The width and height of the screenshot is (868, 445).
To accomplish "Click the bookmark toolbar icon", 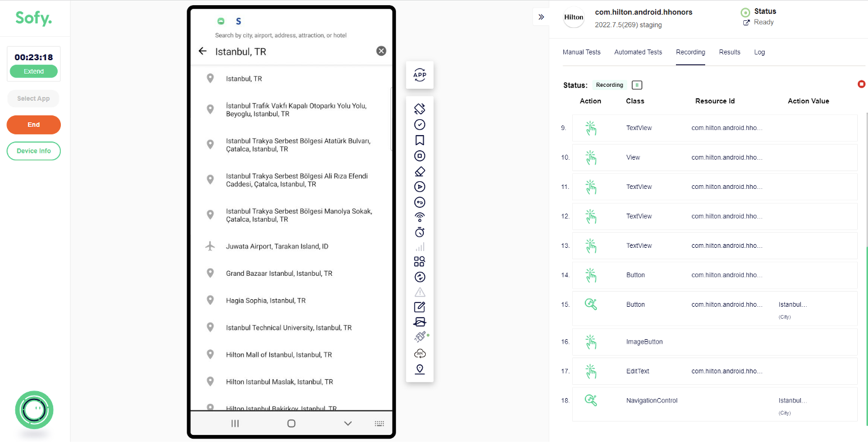I will pos(419,140).
